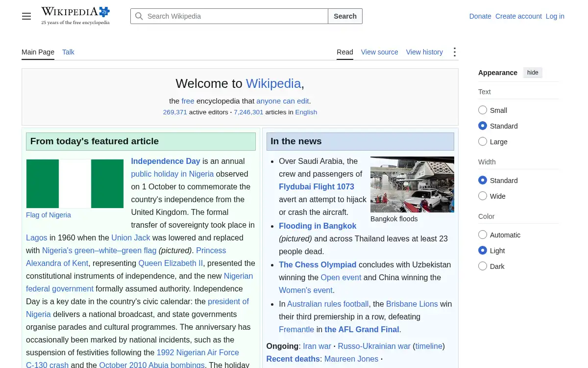Image resolution: width=588 pixels, height=368 pixels.
Task: Open the Lagos link
Action: point(37,237)
